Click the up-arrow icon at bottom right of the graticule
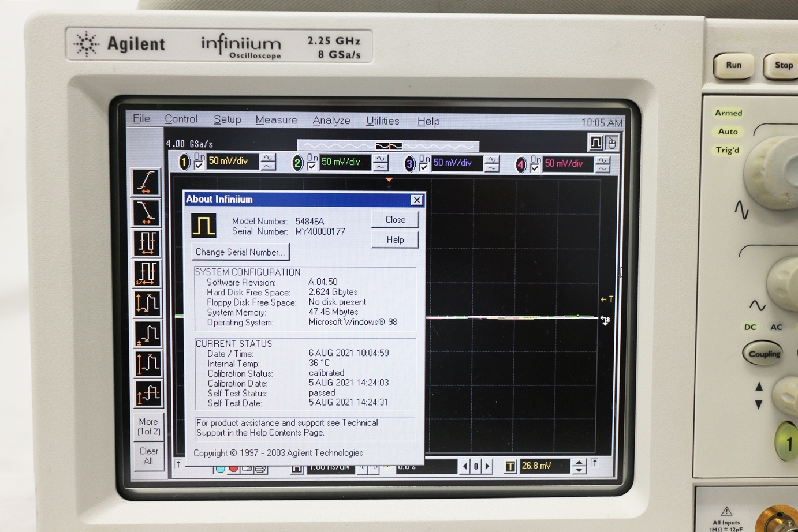This screenshot has width=798, height=532. (x=595, y=463)
